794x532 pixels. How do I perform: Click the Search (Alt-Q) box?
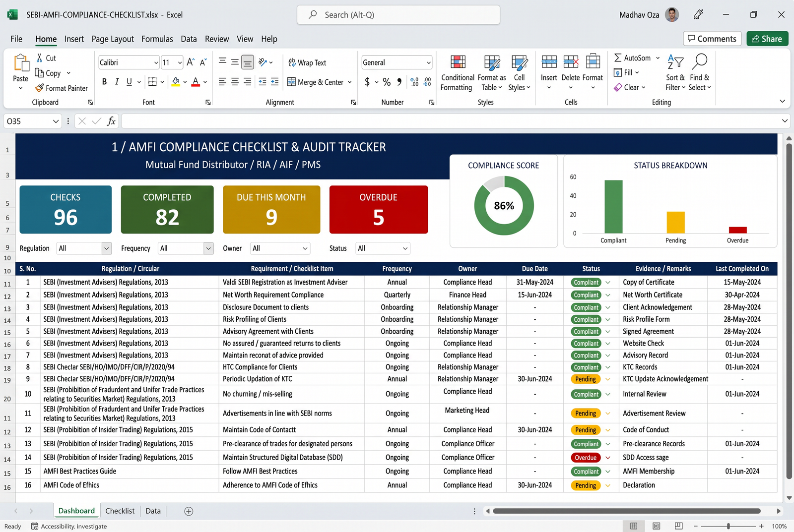[398, 15]
